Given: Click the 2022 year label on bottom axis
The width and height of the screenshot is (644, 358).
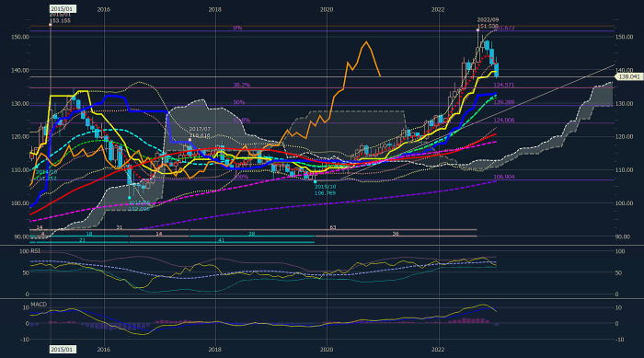Looking at the screenshot, I should point(438,350).
